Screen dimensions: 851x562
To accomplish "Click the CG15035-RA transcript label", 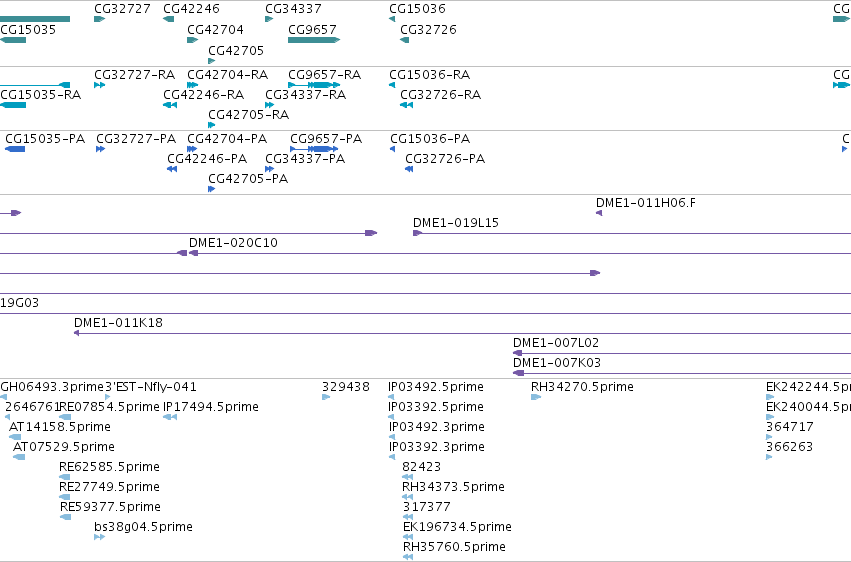I will [41, 94].
